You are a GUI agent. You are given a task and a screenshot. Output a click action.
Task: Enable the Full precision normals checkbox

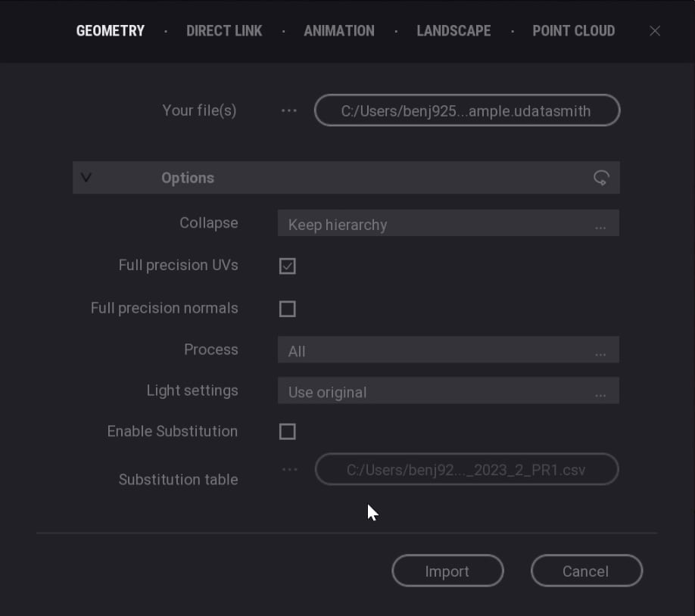click(x=288, y=309)
